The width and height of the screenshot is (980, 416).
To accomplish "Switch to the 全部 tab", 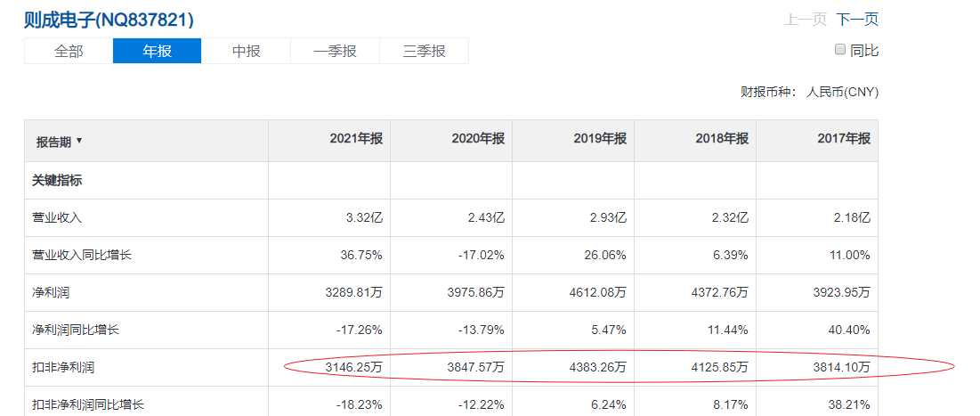I will coord(69,52).
